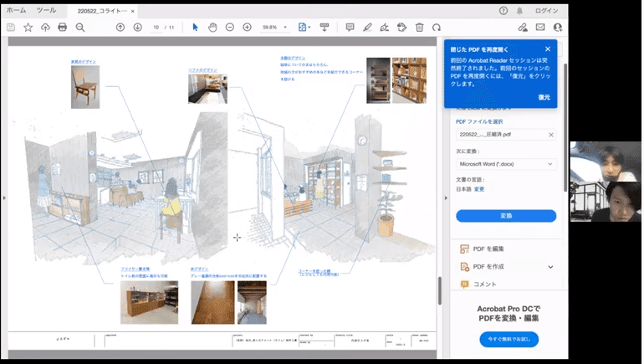Print the PDF using printer icon

[x=63, y=28]
